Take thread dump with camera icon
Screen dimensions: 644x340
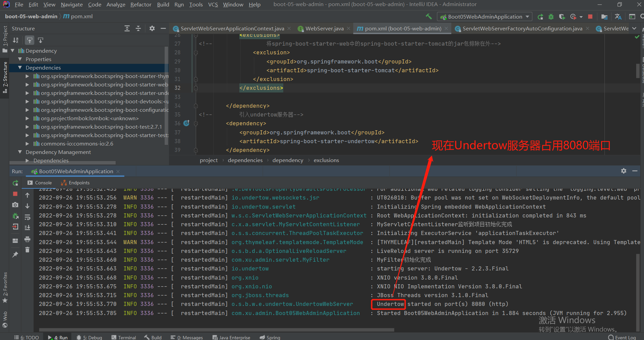tap(15, 205)
